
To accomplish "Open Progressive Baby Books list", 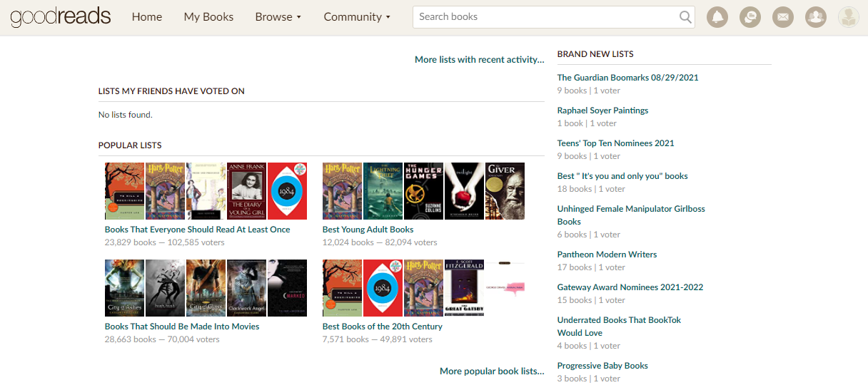I will click(603, 366).
